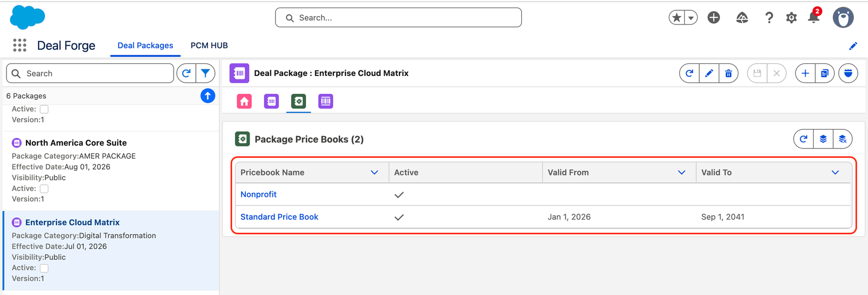Open Trailhead guidance icon
The image size is (868, 295).
[742, 18]
